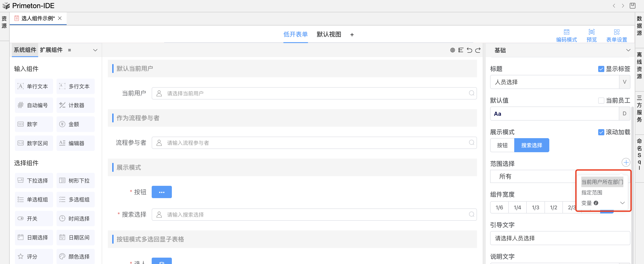Click the redo arrow icon
The height and width of the screenshot is (264, 644).
478,50
